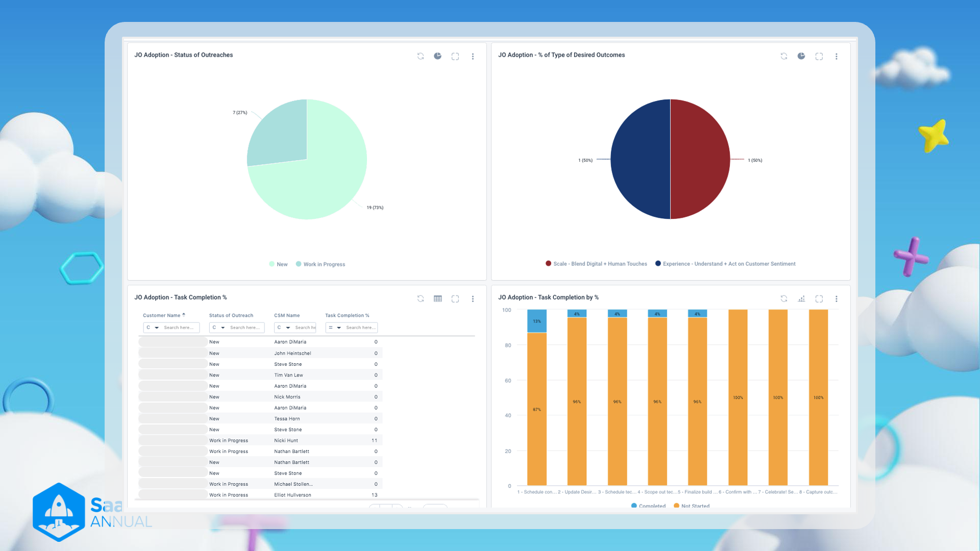Focus Customer Name search field
Image resolution: width=980 pixels, height=551 pixels.
pyautogui.click(x=180, y=328)
